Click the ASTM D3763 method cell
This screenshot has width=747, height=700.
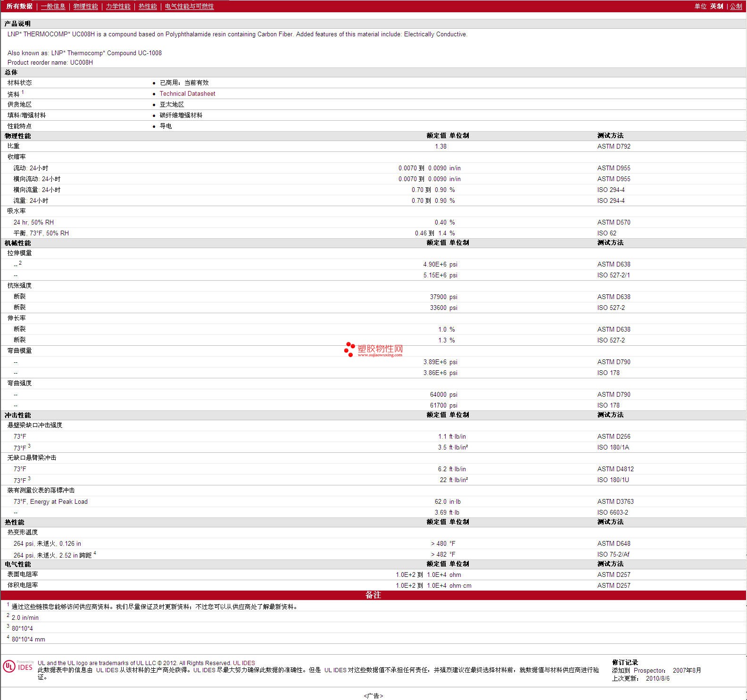click(615, 501)
